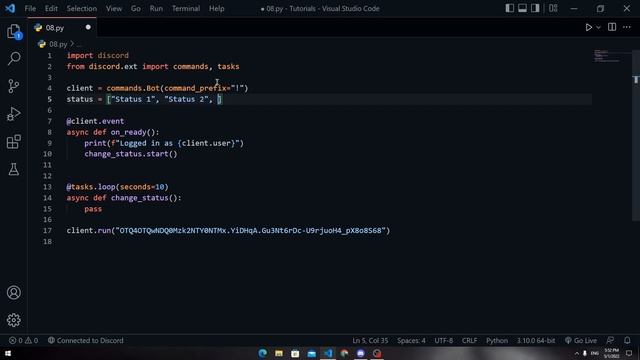
Task: Open the Accounts menu
Action: point(13,292)
